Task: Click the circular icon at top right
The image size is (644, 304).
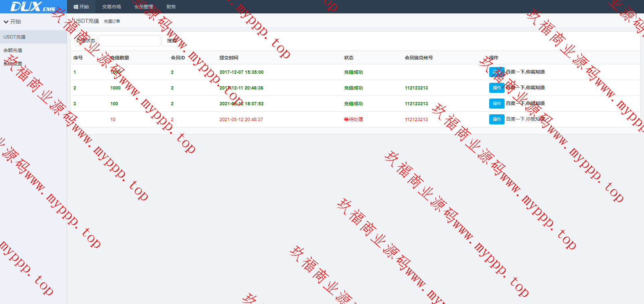Action: [x=631, y=15]
